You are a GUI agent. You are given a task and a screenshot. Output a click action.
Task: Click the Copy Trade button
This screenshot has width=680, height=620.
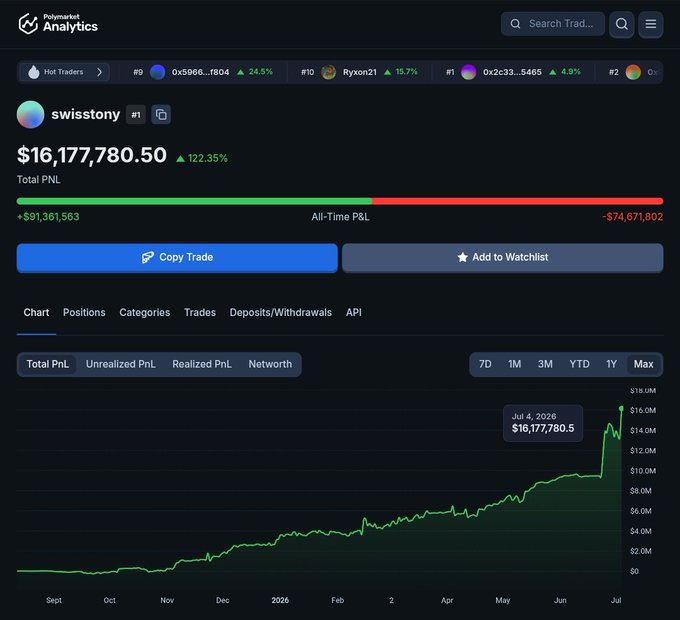[177, 258]
